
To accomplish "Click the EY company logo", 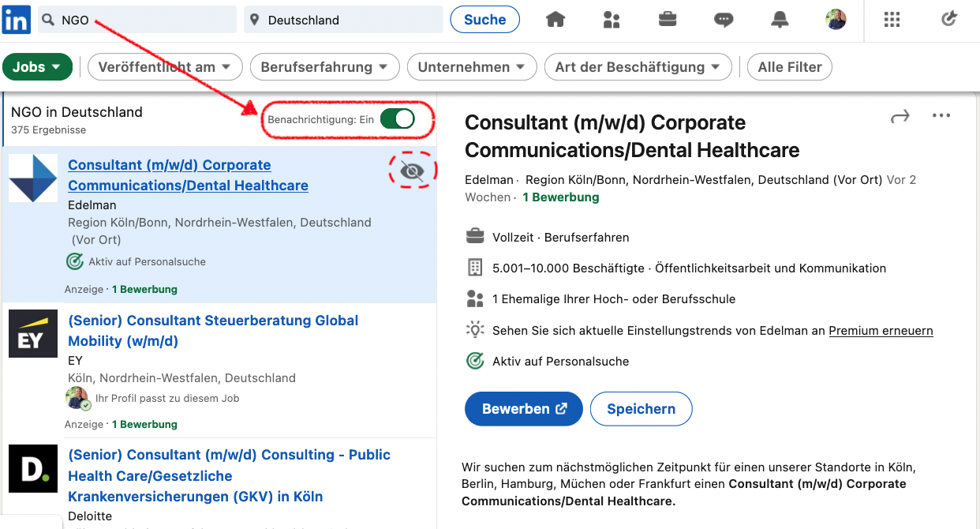I will tap(33, 334).
